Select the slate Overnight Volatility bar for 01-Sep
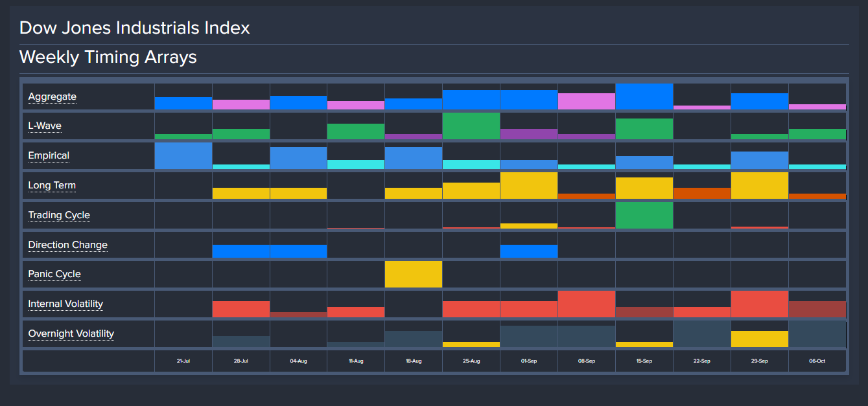Image resolution: width=868 pixels, height=406 pixels. [529, 337]
